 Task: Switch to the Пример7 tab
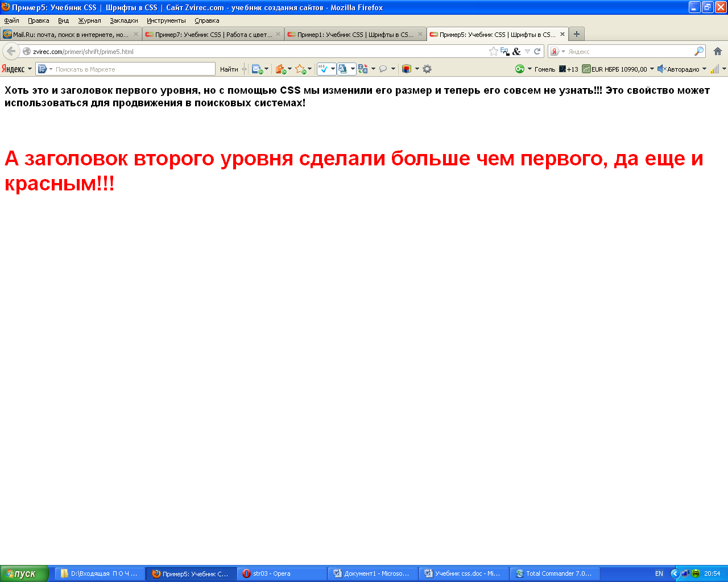[213, 34]
